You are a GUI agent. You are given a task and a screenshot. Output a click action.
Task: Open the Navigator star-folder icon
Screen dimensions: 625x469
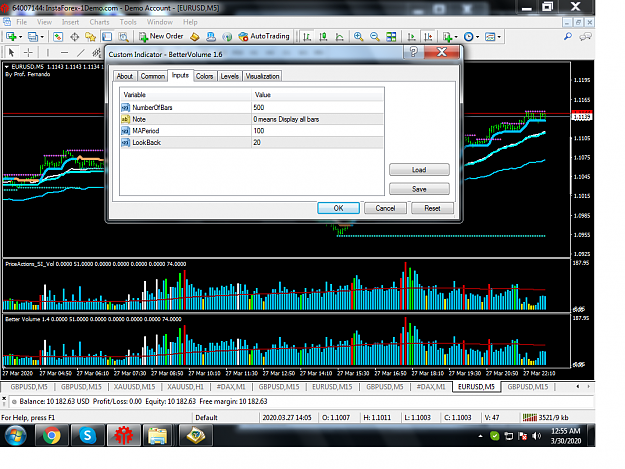tap(90, 37)
